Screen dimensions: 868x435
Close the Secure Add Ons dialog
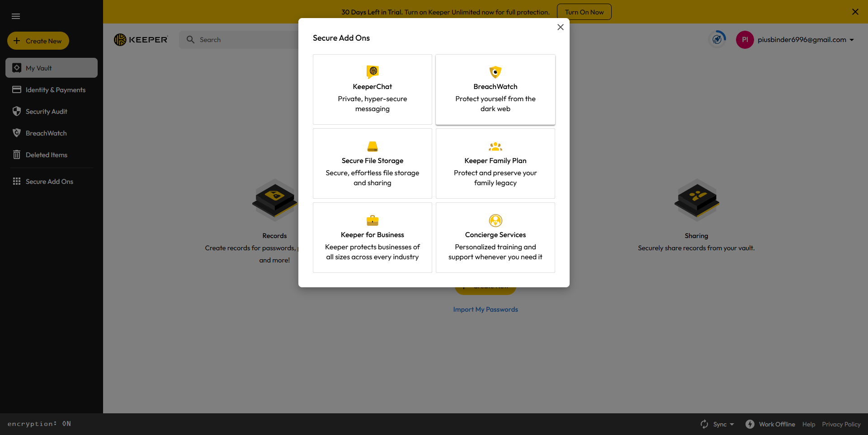tap(560, 27)
